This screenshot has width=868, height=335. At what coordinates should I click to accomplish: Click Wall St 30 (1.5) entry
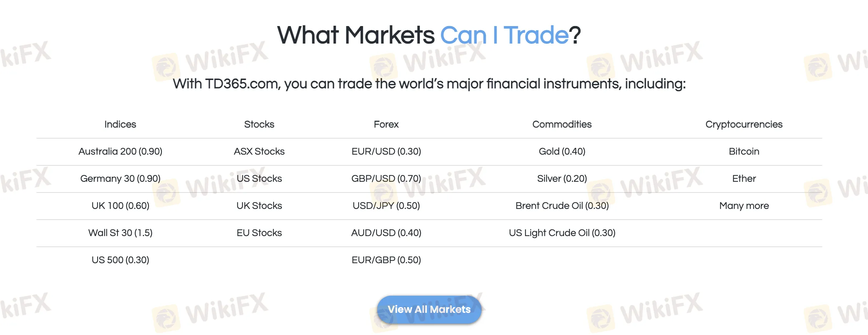click(120, 233)
